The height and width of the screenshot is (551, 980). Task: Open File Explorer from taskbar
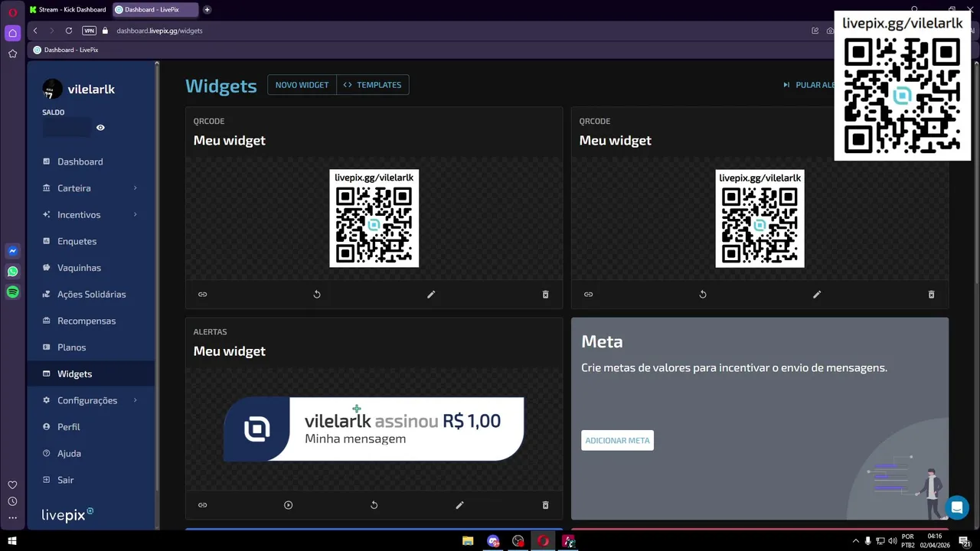pos(468,541)
